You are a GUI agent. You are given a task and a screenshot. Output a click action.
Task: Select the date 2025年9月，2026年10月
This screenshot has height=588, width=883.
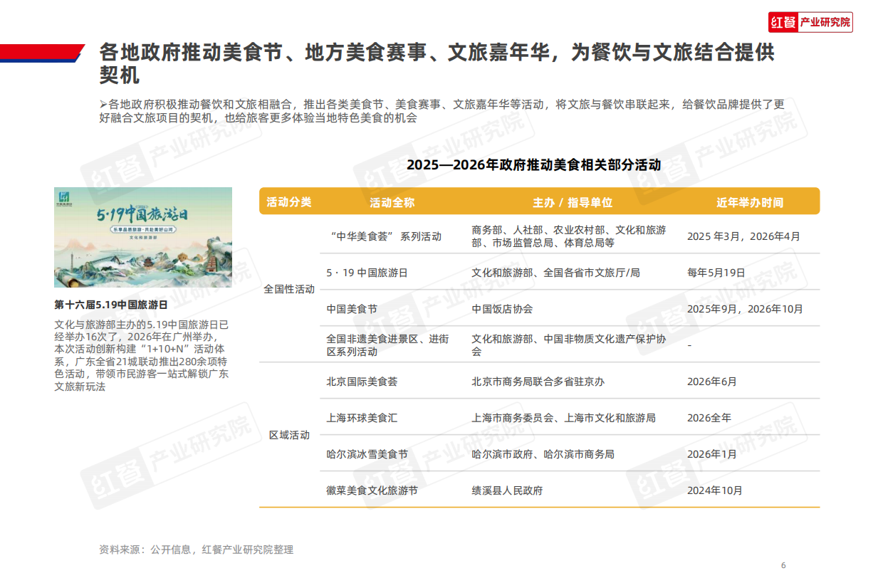[x=745, y=309]
